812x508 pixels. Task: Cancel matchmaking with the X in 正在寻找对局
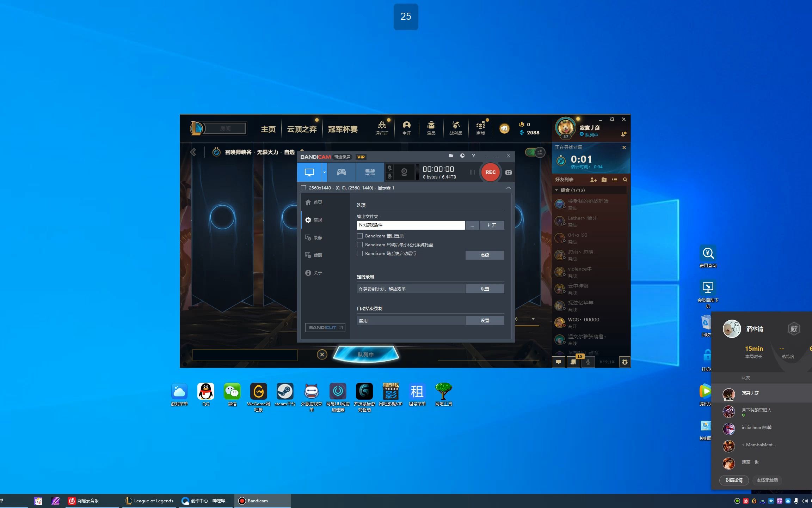coord(624,147)
